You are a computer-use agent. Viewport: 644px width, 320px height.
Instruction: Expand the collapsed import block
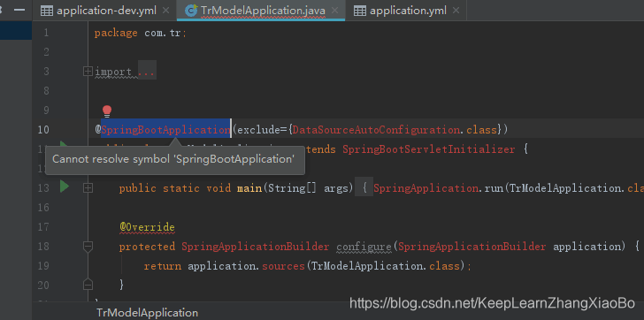tap(88, 72)
